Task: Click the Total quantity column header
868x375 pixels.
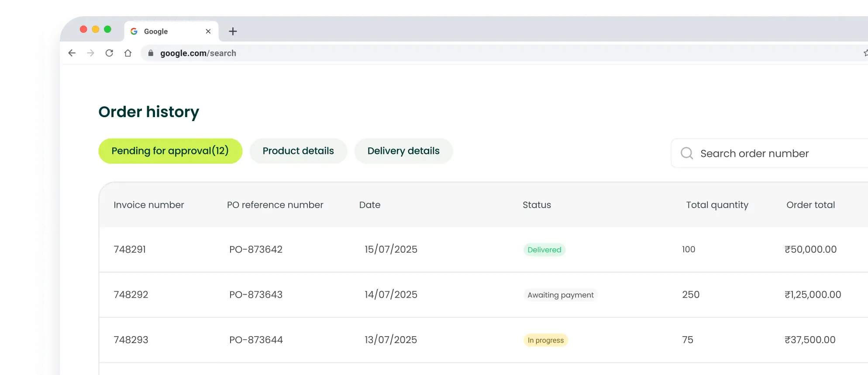Action: coord(717,205)
